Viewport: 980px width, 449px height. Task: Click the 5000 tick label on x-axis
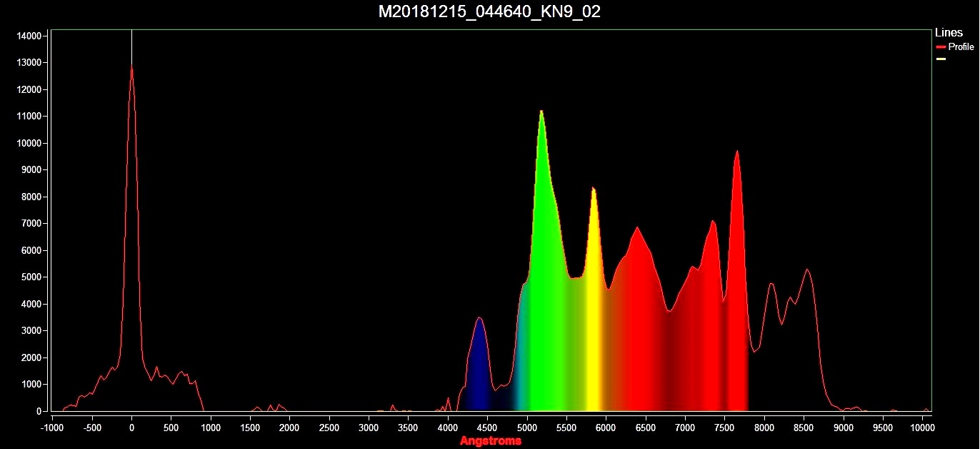(x=527, y=428)
